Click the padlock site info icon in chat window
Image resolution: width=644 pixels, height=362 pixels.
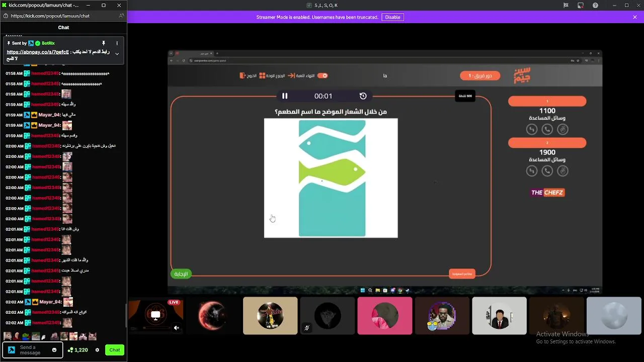tap(6, 16)
